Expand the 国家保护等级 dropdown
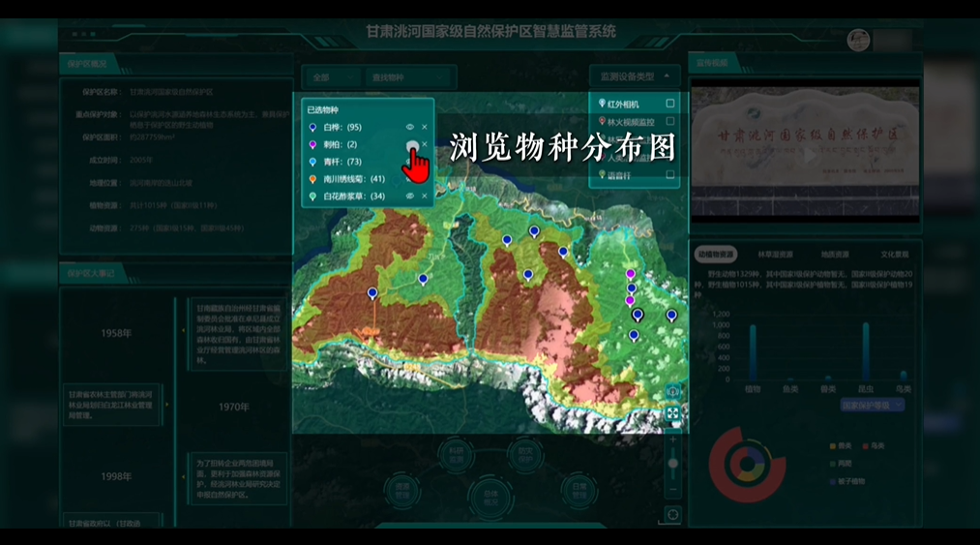The width and height of the screenshot is (980, 545). point(873,405)
